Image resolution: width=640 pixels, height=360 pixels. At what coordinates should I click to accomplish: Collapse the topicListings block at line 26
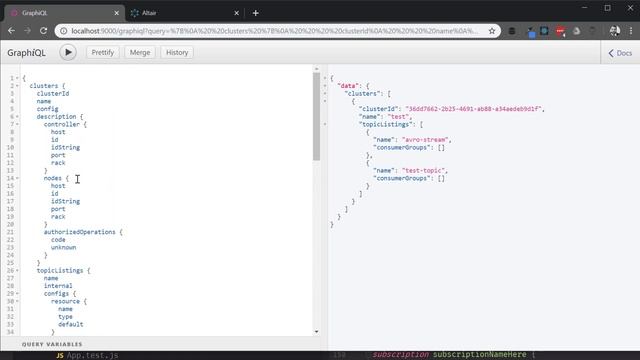[17, 271]
